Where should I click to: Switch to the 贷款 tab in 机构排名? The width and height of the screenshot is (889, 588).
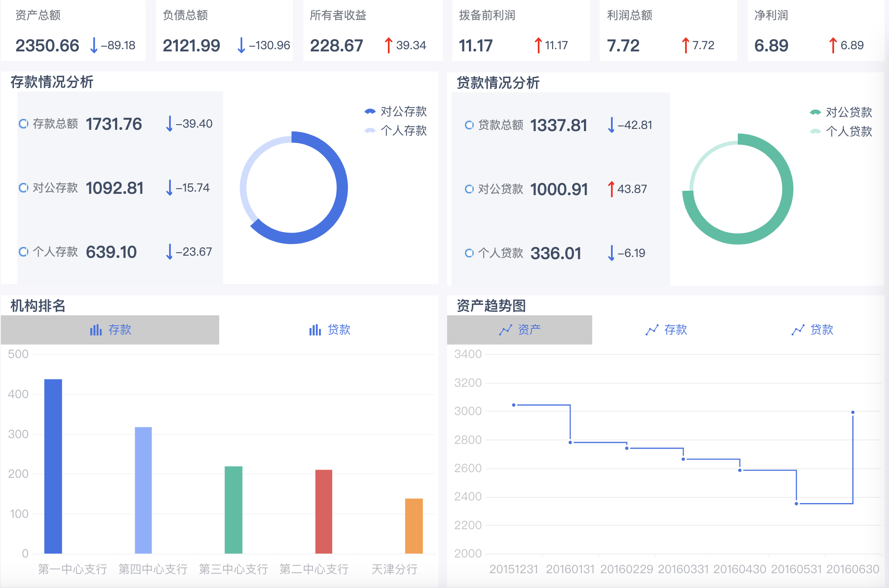(329, 330)
